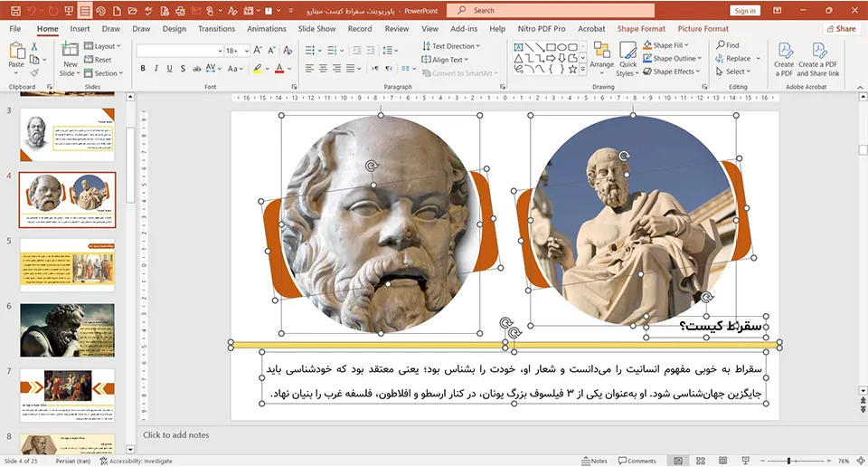868x467 pixels.
Task: Select the star shape in shapes gallery
Action: click(x=572, y=70)
